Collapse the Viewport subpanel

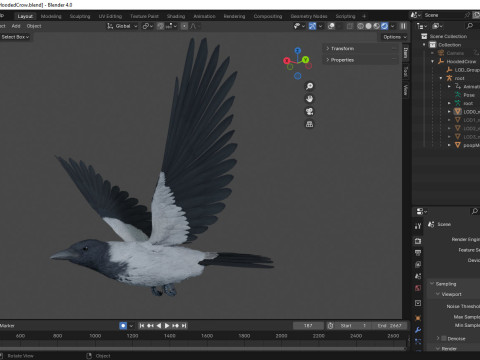438,294
